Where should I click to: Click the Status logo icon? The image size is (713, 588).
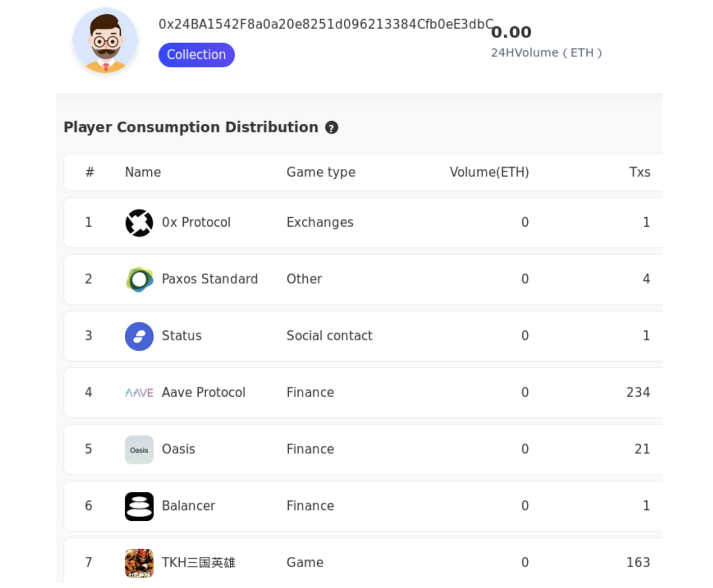coord(139,336)
